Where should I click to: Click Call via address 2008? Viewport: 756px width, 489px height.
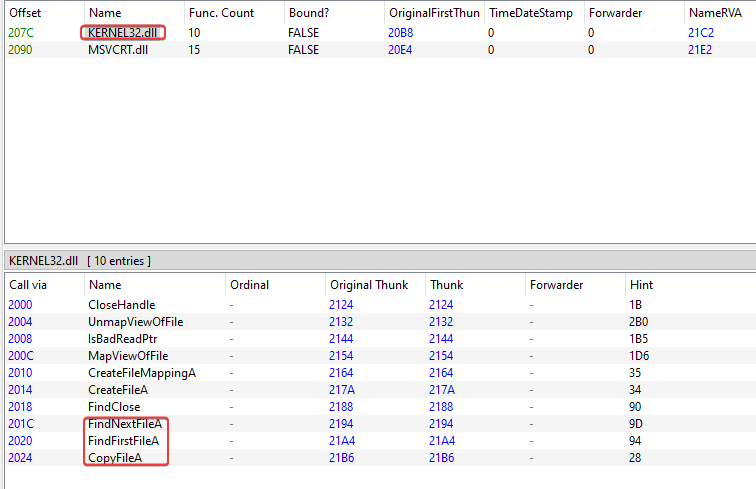point(20,339)
